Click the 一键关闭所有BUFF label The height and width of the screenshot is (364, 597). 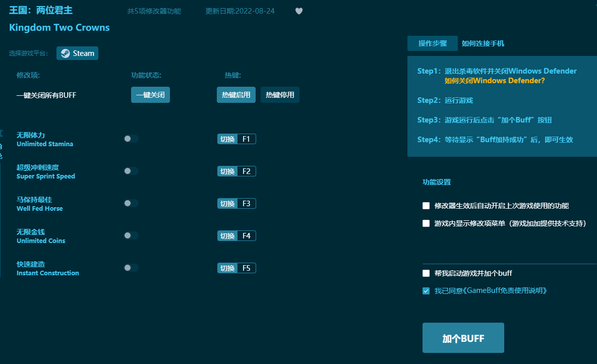tap(46, 95)
